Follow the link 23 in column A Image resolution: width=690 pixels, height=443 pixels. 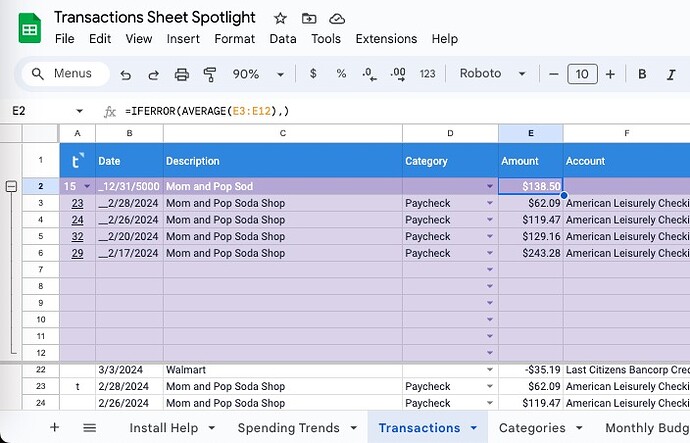(77, 203)
